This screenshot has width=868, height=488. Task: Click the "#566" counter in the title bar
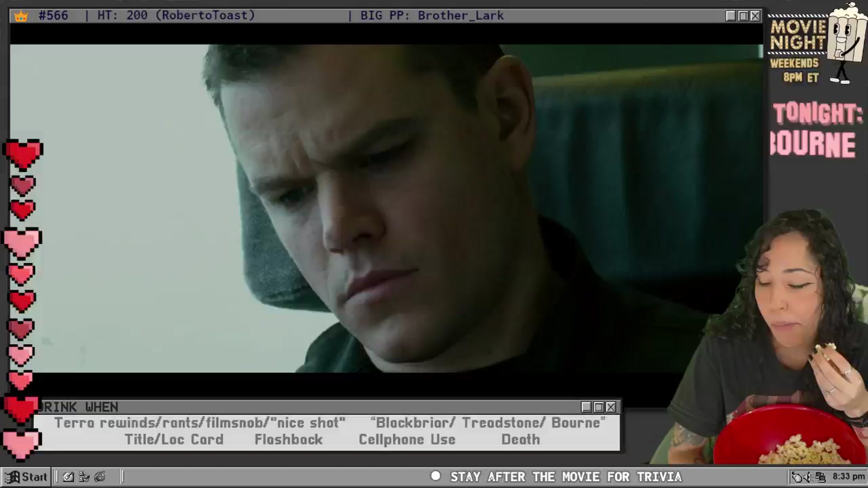point(53,15)
